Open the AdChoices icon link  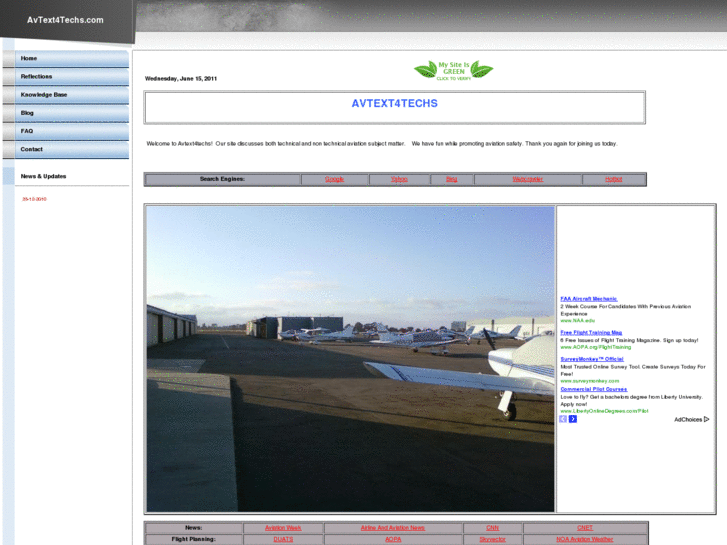click(691, 420)
